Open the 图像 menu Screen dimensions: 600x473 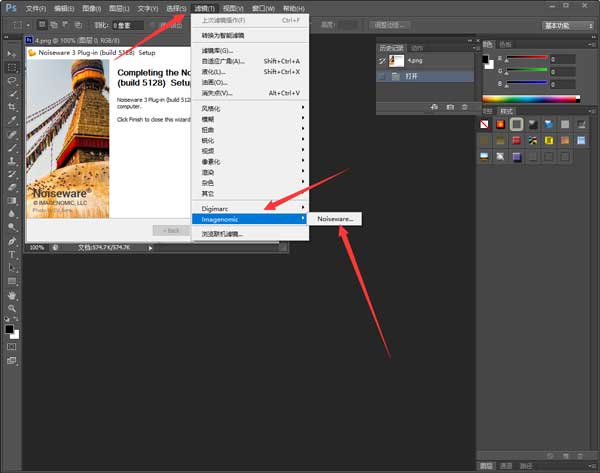91,8
